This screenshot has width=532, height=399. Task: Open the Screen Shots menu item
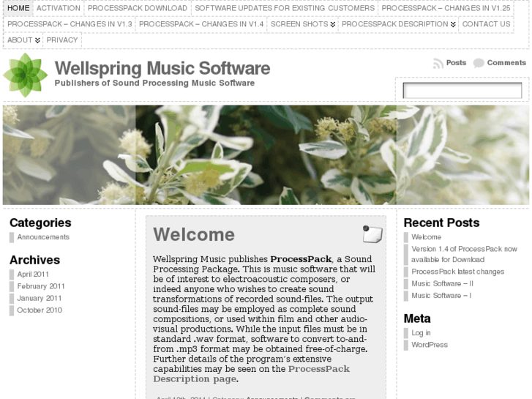click(x=299, y=24)
